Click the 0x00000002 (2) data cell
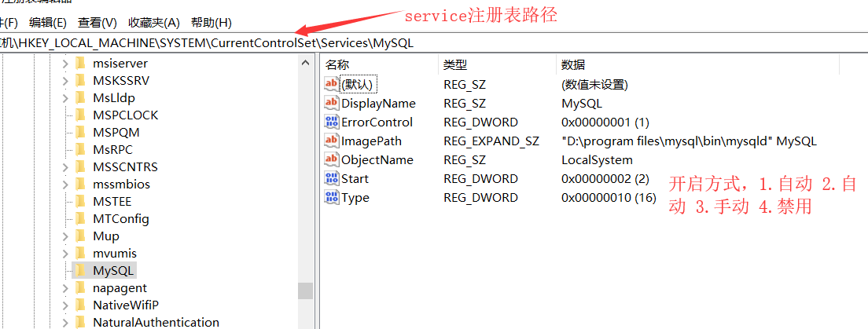Viewport: 868px width, 329px height. tap(605, 178)
